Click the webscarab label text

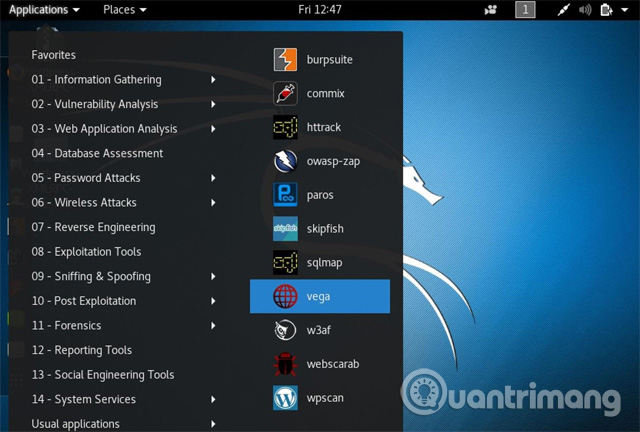pyautogui.click(x=333, y=364)
